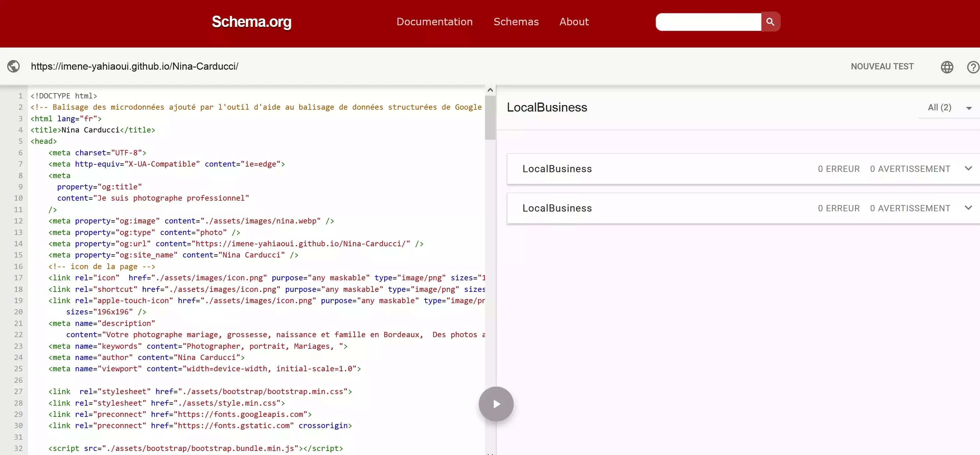Click the fonts.googleapis.com preconnect line
980x455 pixels.
(180, 414)
